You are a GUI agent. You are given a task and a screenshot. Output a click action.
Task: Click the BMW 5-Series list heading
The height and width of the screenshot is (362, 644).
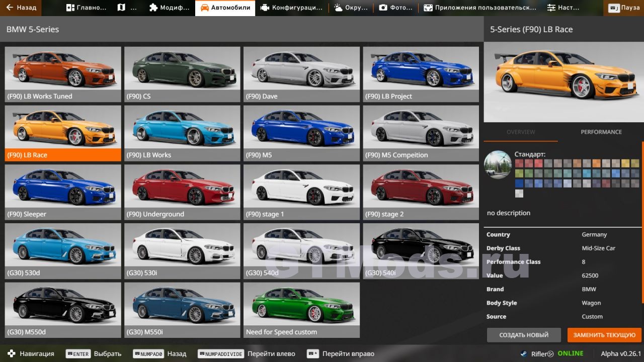point(33,29)
